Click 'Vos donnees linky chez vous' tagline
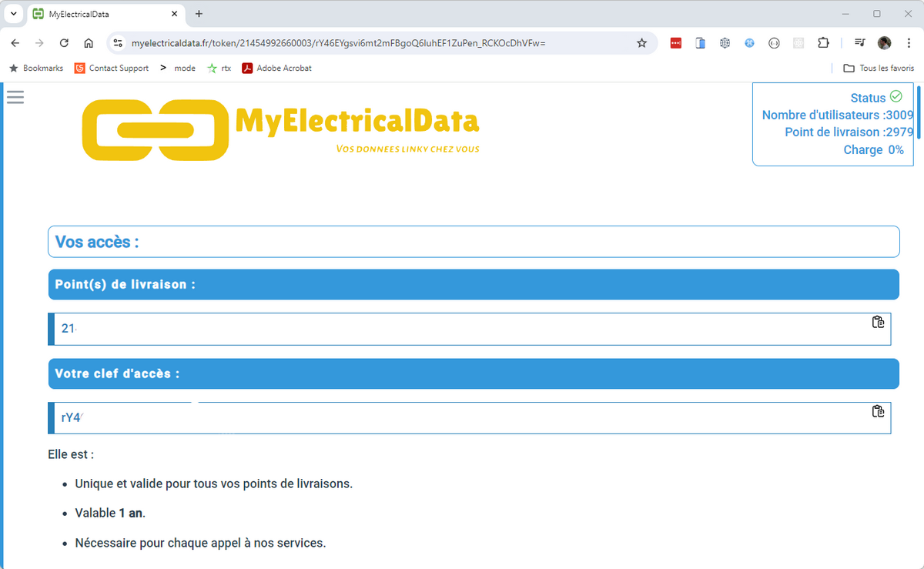The image size is (924, 569). coord(408,149)
